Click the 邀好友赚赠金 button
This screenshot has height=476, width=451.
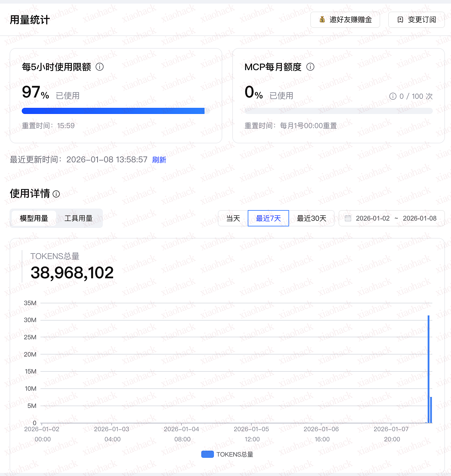click(345, 20)
